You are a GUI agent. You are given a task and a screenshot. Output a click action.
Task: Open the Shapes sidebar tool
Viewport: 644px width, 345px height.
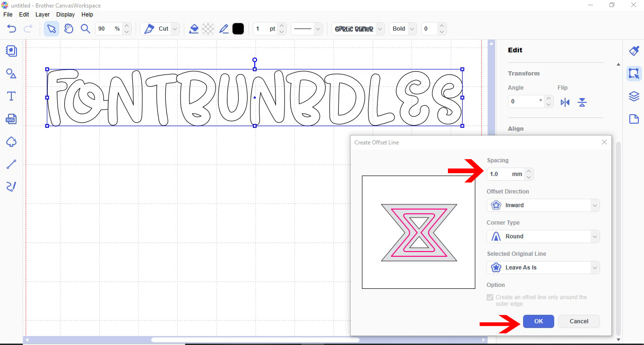(x=11, y=74)
